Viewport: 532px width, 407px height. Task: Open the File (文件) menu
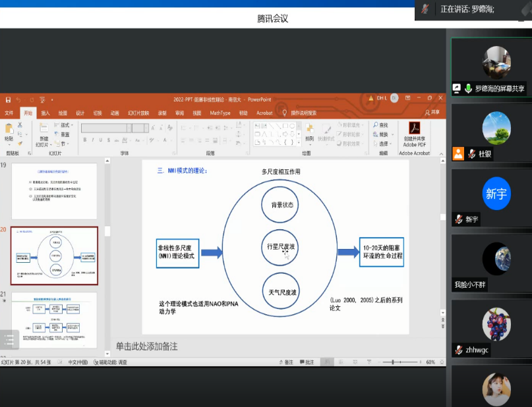click(x=9, y=113)
